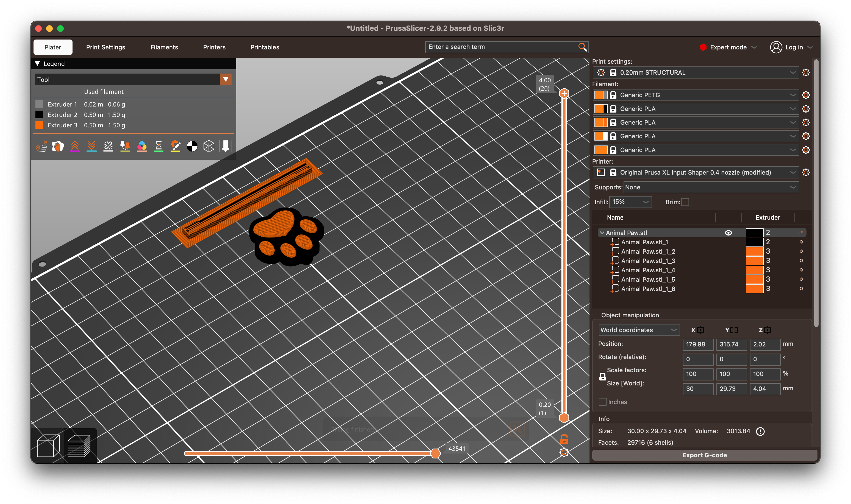Toggle travel moves visibility icon in legend

click(x=41, y=146)
